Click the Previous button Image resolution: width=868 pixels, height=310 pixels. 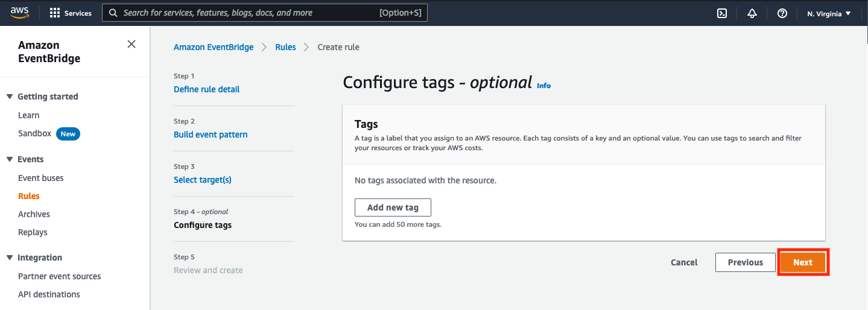point(745,262)
